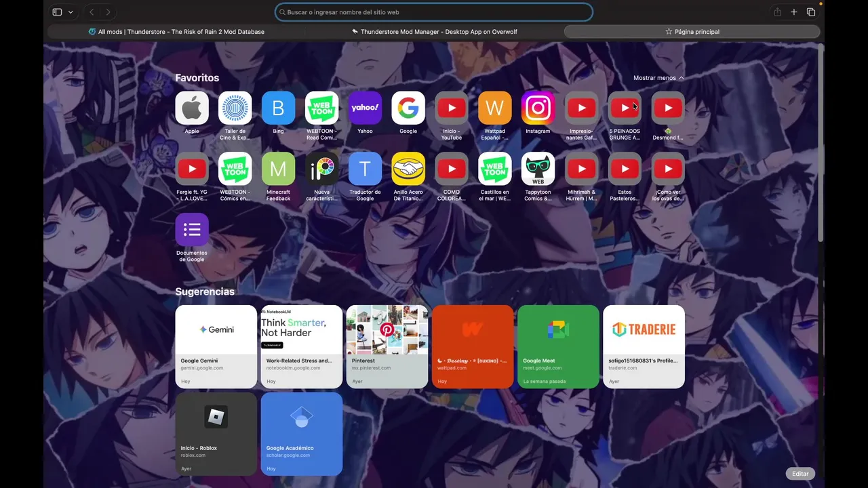Click the Share toolbar icon
This screenshot has height=488, width=868.
(777, 12)
